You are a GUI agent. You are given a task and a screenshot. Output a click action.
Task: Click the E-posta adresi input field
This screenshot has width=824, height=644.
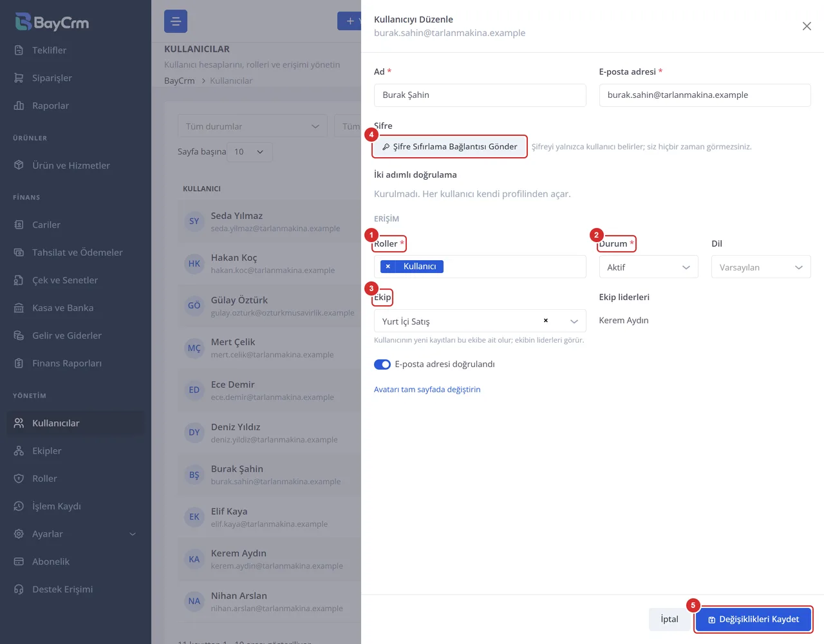[705, 95]
